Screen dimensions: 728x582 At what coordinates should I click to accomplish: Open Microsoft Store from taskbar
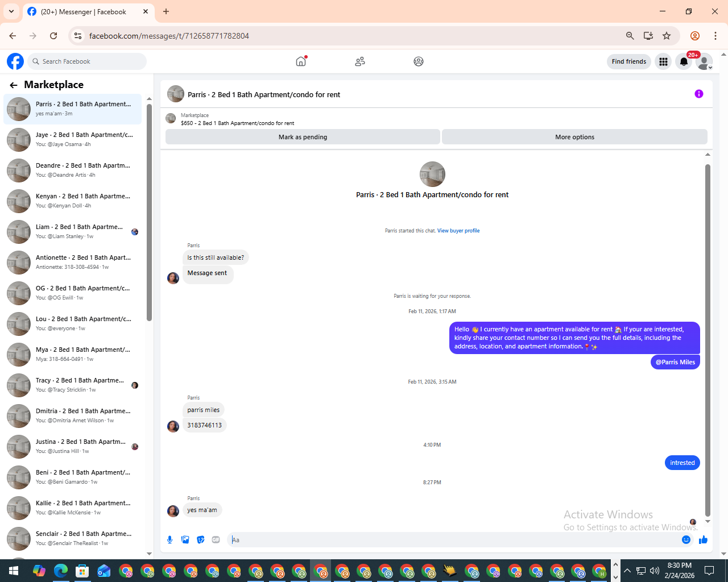coord(82,571)
